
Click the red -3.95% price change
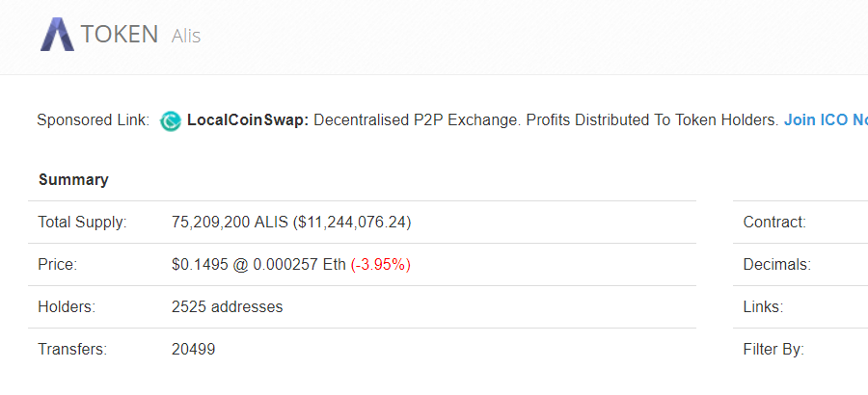[x=380, y=264]
